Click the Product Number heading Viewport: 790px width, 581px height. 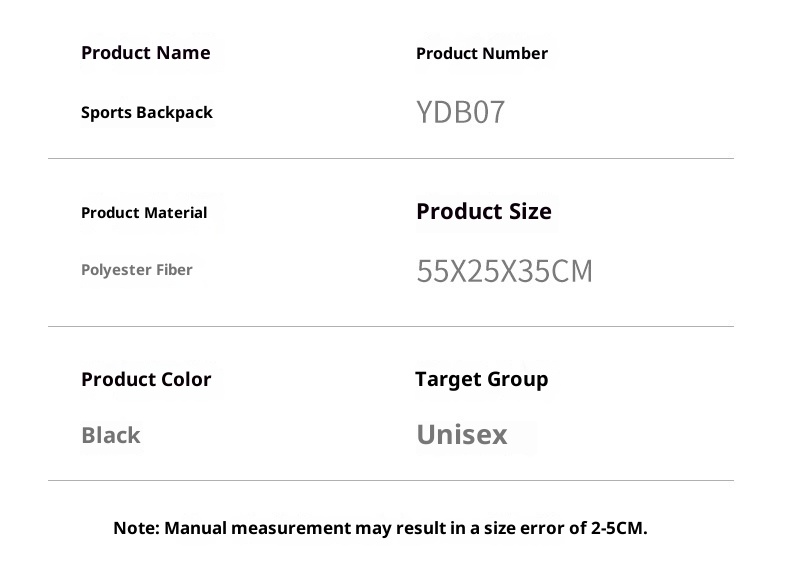point(481,53)
